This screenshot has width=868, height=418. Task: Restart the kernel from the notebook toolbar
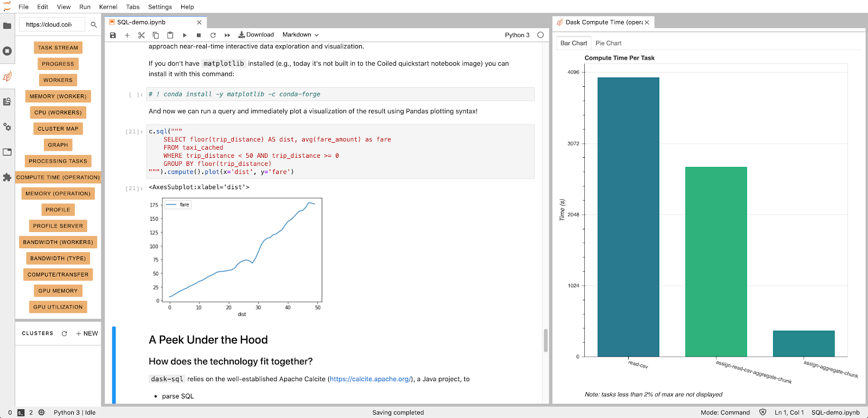coord(213,35)
